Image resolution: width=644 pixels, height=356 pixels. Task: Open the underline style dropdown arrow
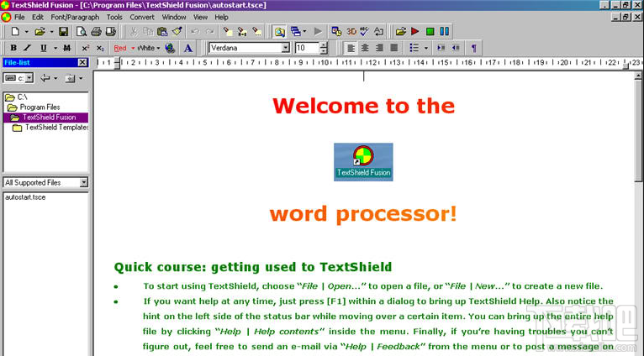55,48
